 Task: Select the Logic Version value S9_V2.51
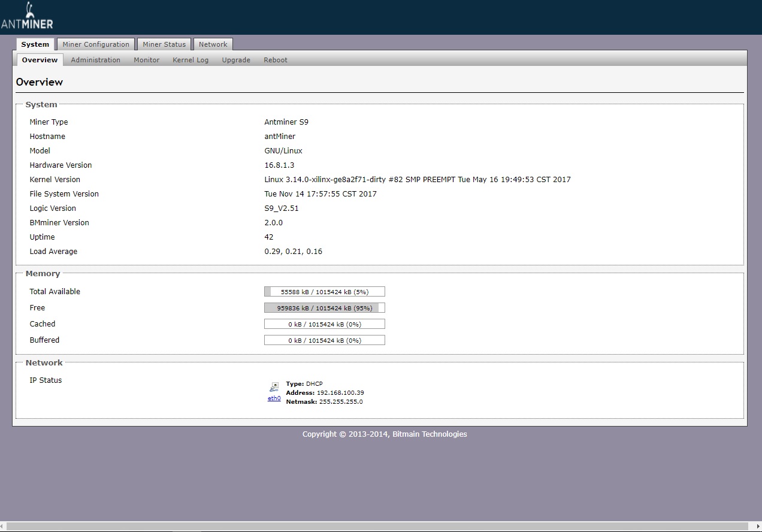tap(282, 208)
